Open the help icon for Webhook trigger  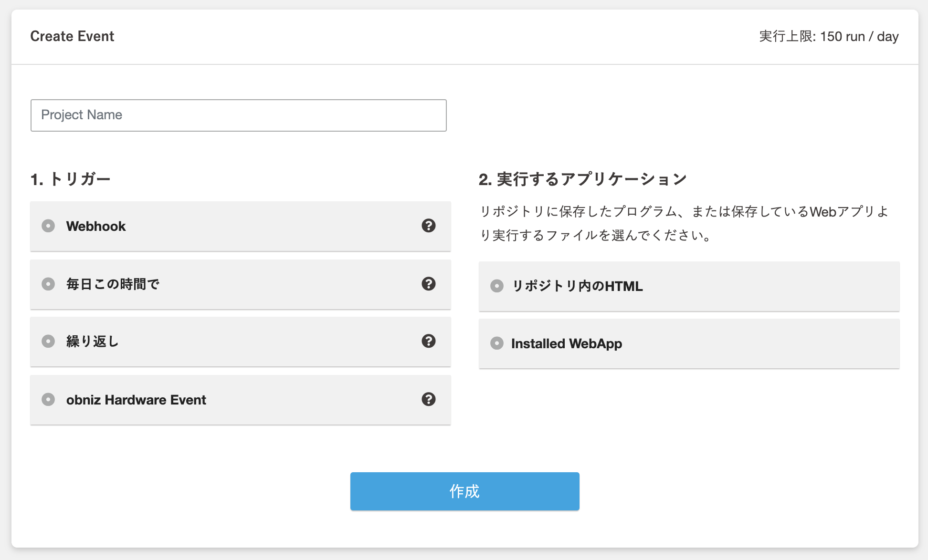coord(428,226)
